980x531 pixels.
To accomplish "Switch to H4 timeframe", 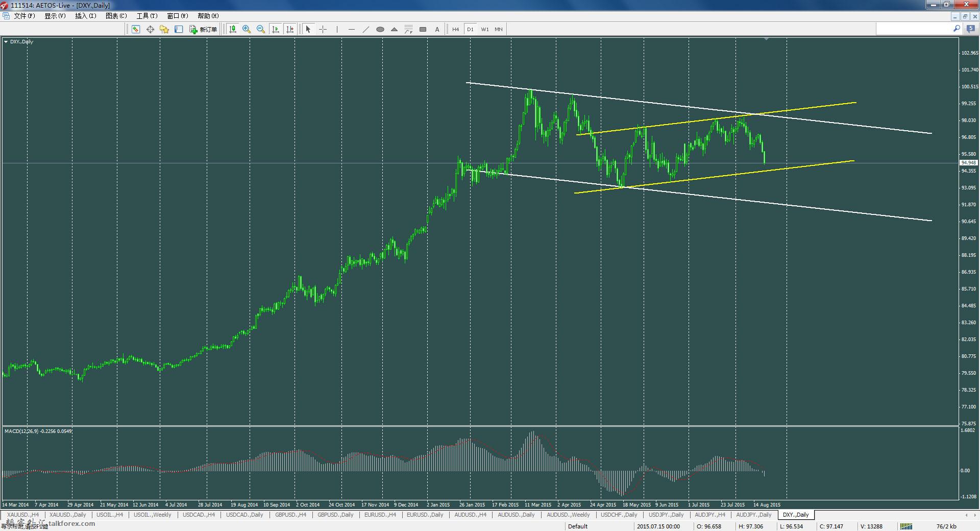I will [x=455, y=29].
